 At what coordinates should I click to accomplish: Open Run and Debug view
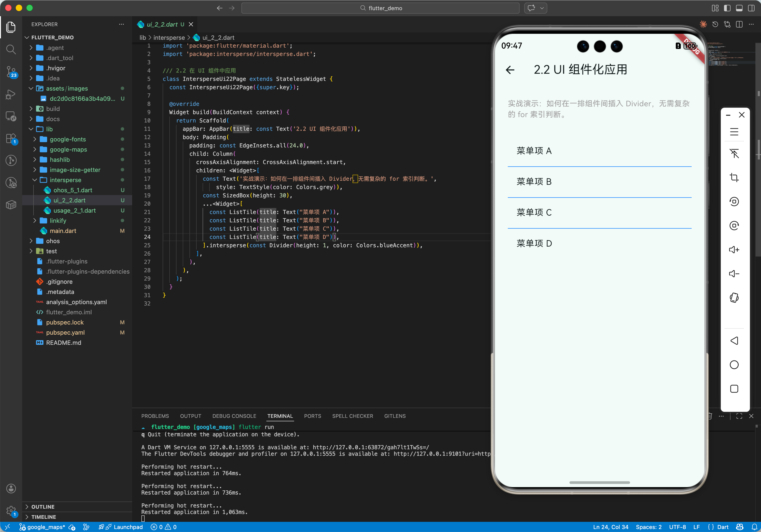11,94
